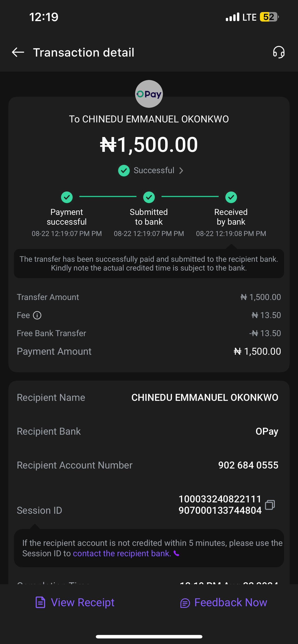Tap the Recipient Account Number value

tap(248, 465)
